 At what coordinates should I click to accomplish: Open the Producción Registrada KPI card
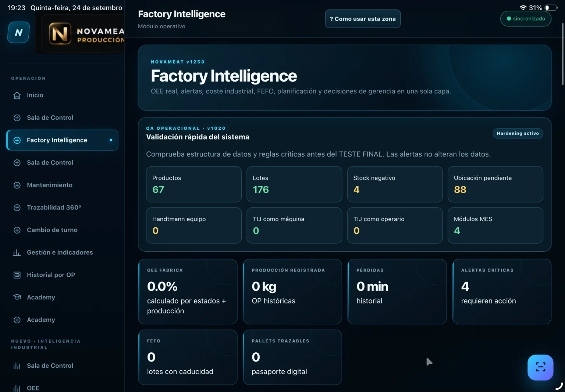click(x=292, y=292)
